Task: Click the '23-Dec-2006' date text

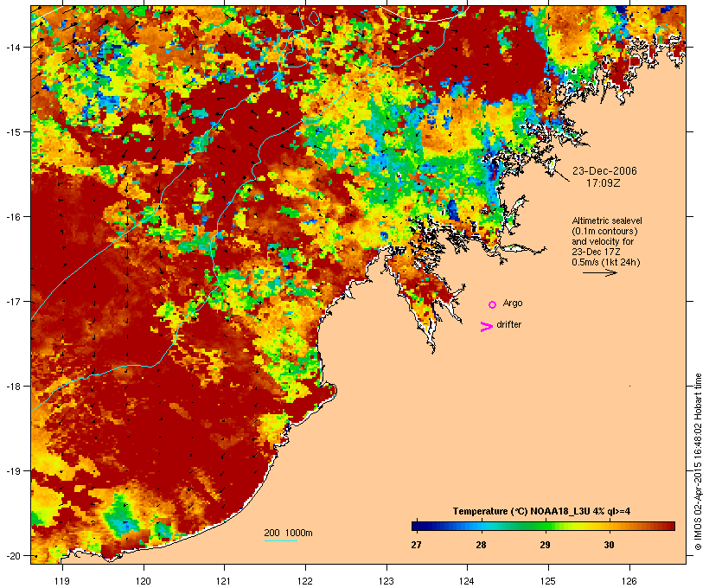Action: point(604,171)
